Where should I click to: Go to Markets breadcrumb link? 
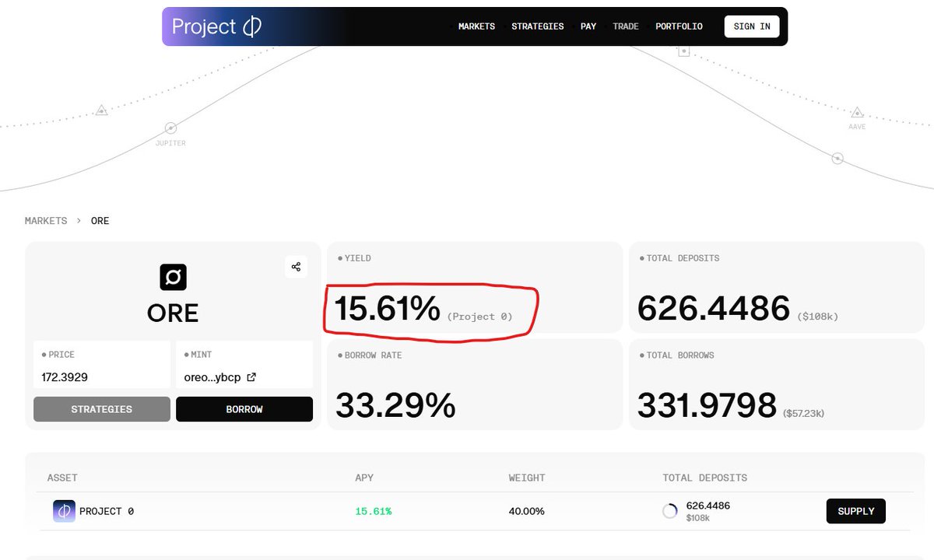pos(46,221)
